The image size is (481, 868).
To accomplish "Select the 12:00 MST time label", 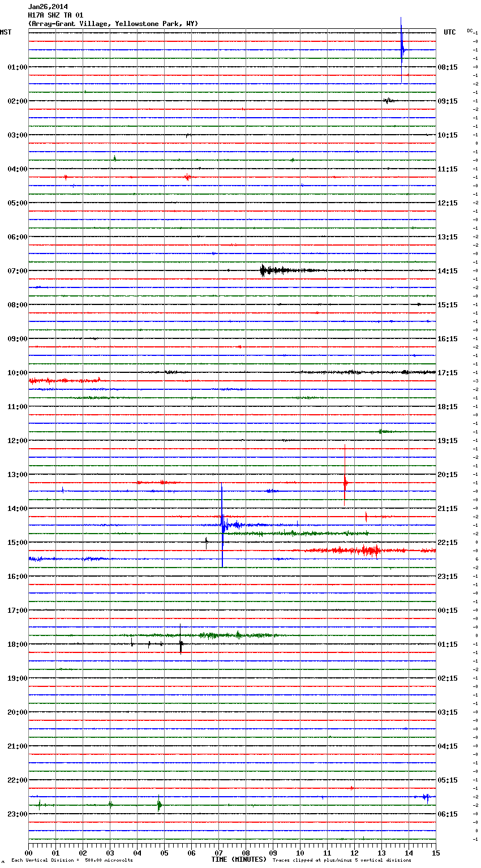I will tap(17, 441).
